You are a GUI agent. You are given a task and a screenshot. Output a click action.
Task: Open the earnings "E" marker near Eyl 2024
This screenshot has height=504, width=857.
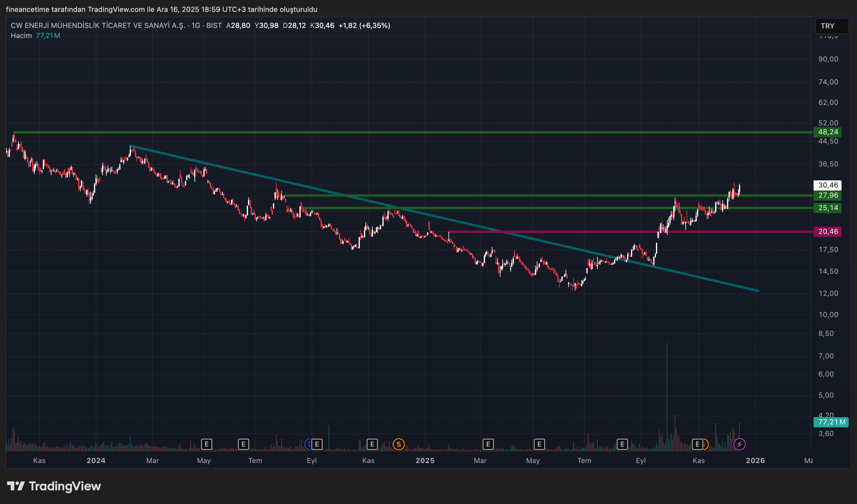[317, 444]
